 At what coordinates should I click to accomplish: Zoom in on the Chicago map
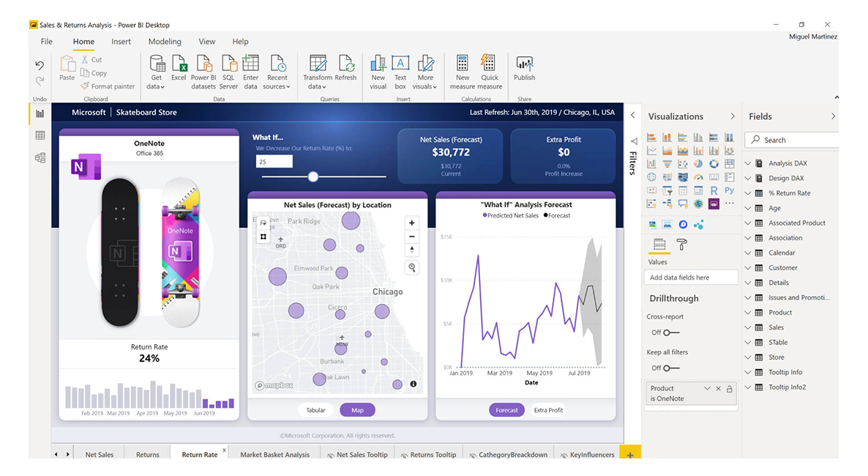click(x=412, y=223)
